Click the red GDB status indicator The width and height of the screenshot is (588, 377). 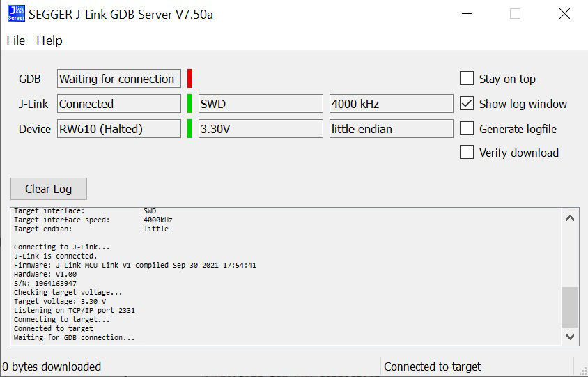pos(189,79)
